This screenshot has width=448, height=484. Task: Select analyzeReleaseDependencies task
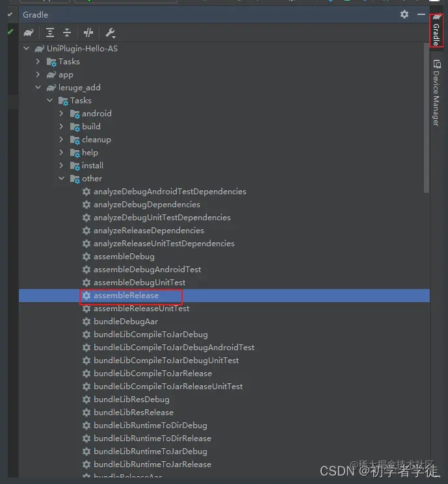tap(149, 231)
